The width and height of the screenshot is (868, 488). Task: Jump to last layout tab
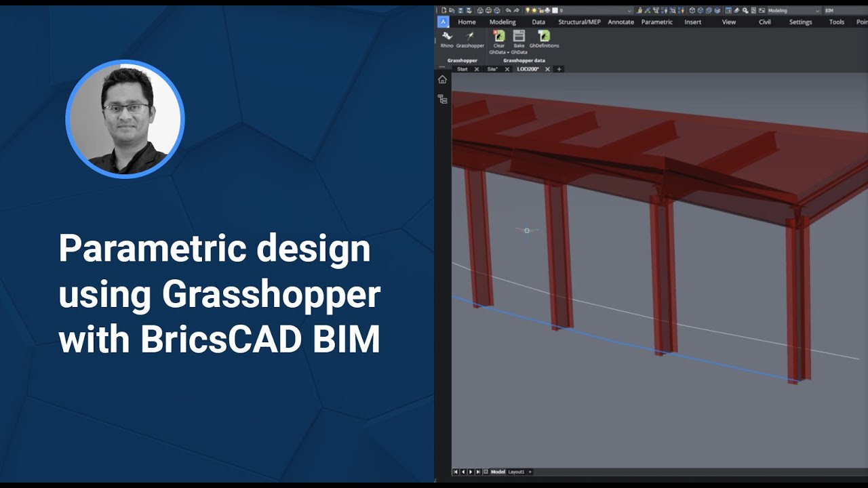tap(478, 472)
